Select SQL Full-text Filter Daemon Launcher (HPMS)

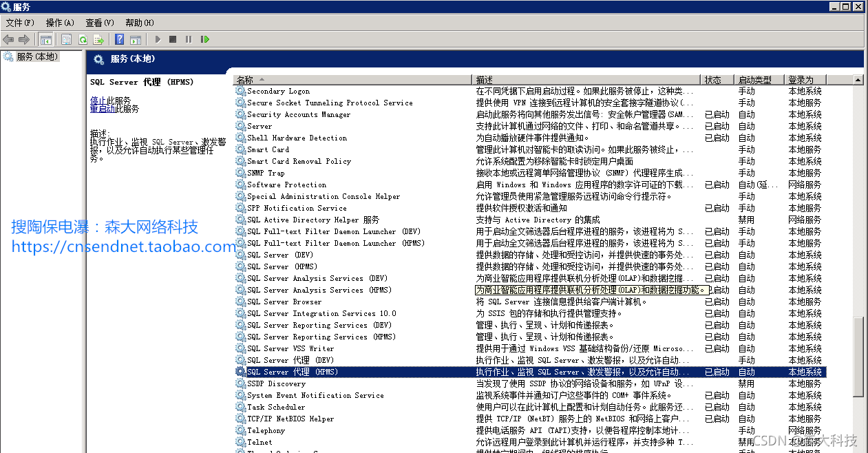[336, 243]
